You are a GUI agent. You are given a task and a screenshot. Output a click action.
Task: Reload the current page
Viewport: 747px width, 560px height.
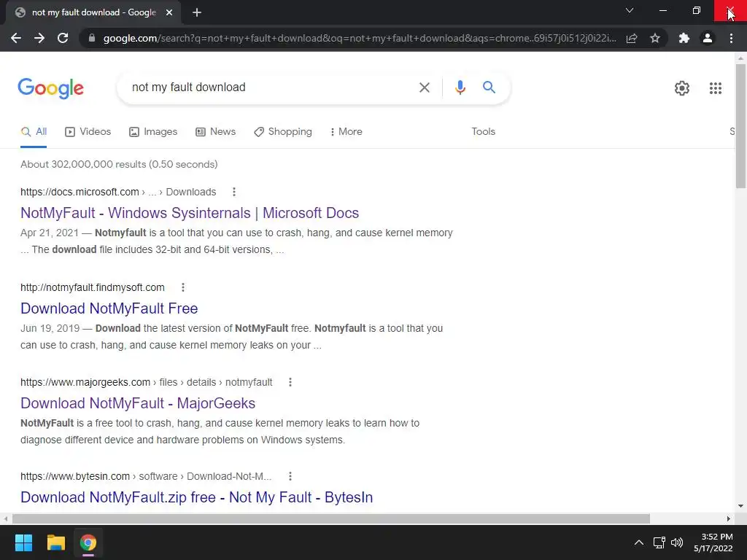tap(63, 38)
